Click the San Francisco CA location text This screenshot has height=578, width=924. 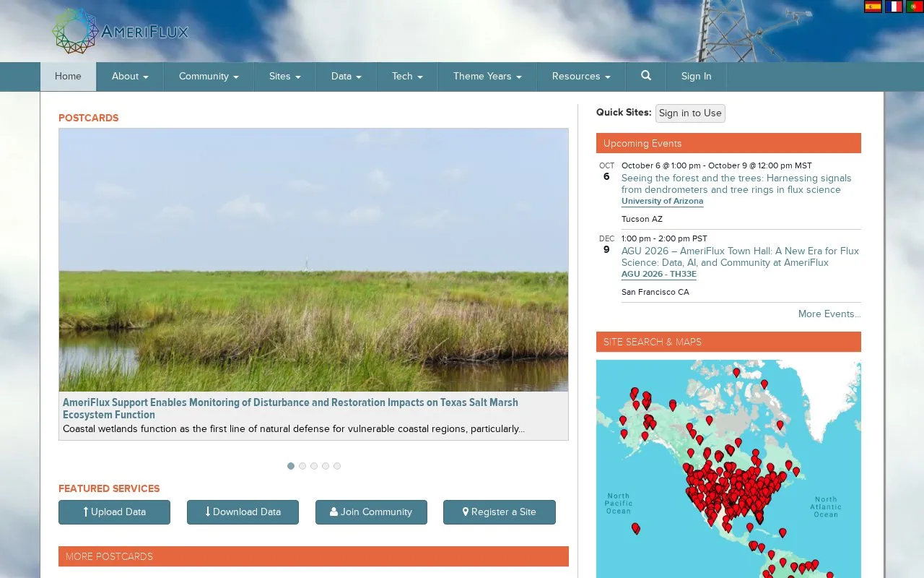click(655, 292)
